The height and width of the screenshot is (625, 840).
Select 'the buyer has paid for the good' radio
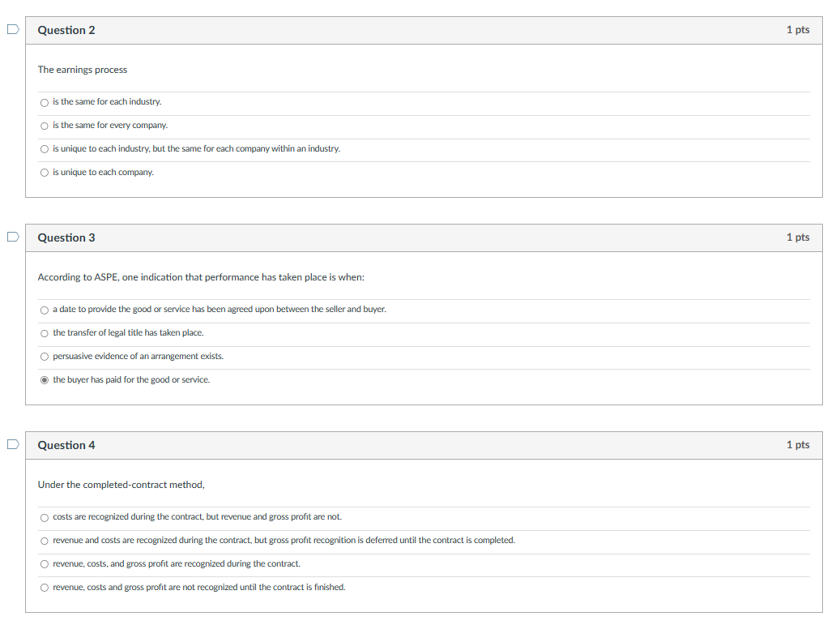[45, 380]
